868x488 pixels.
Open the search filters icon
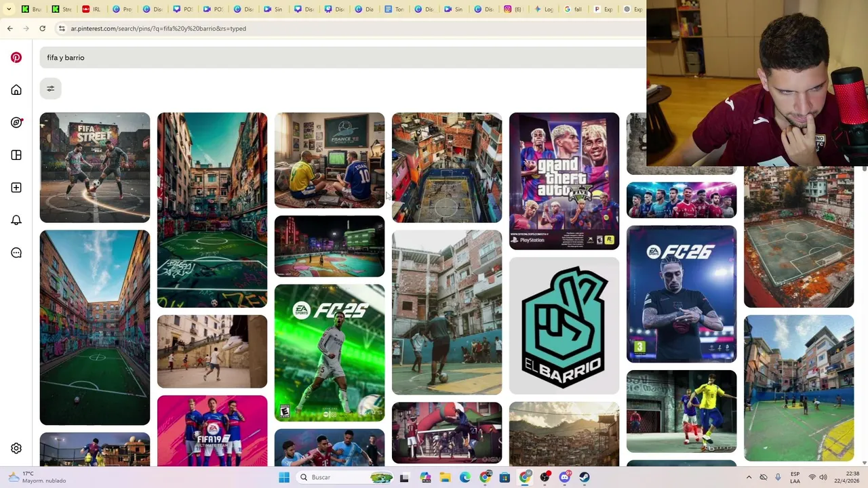click(x=50, y=89)
